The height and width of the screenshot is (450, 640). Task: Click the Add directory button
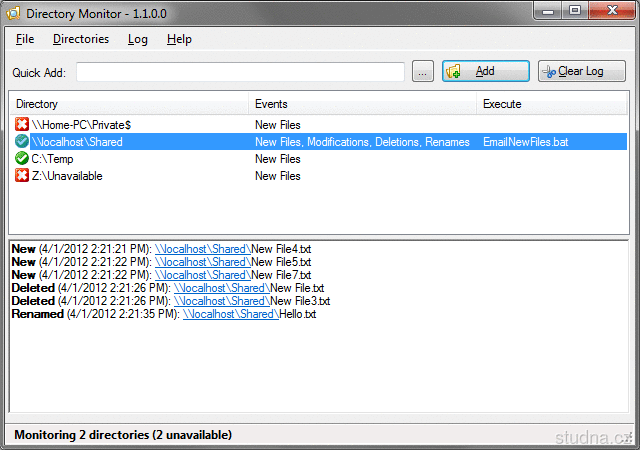coord(486,71)
